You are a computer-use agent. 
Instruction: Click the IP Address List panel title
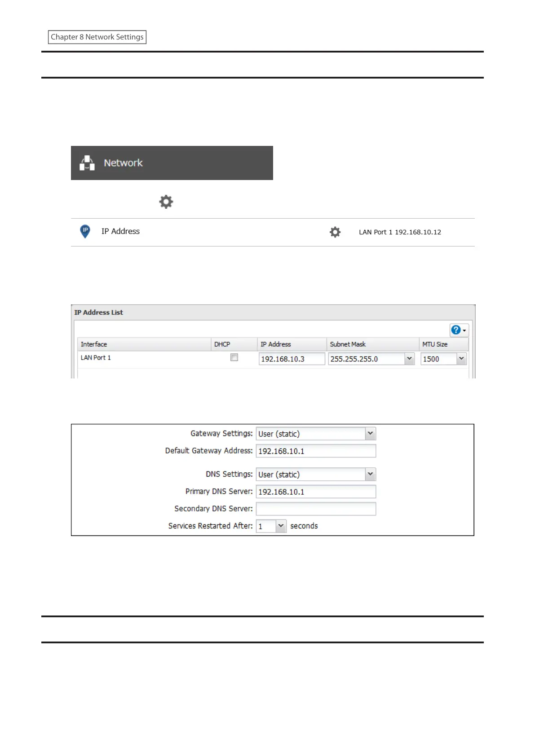point(98,312)
